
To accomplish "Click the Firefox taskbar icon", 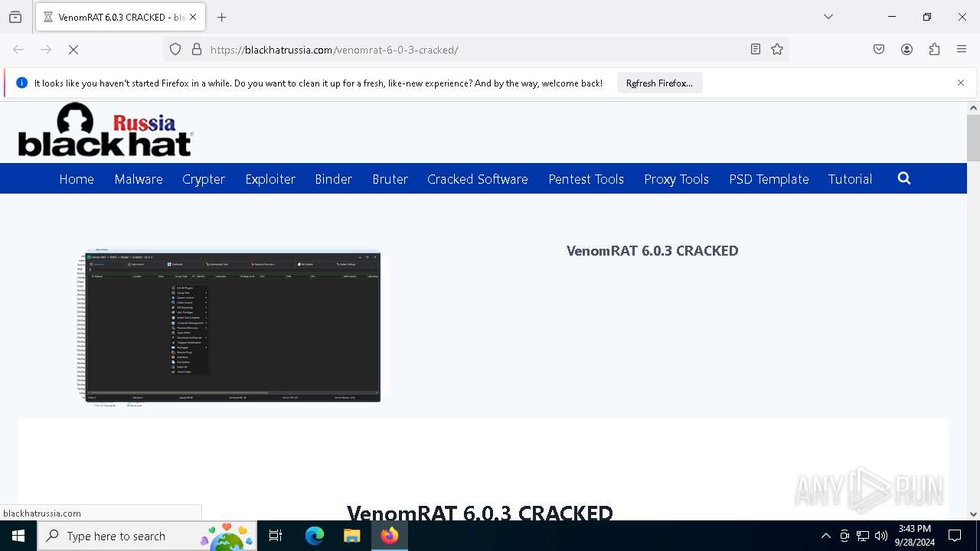I will [x=390, y=536].
